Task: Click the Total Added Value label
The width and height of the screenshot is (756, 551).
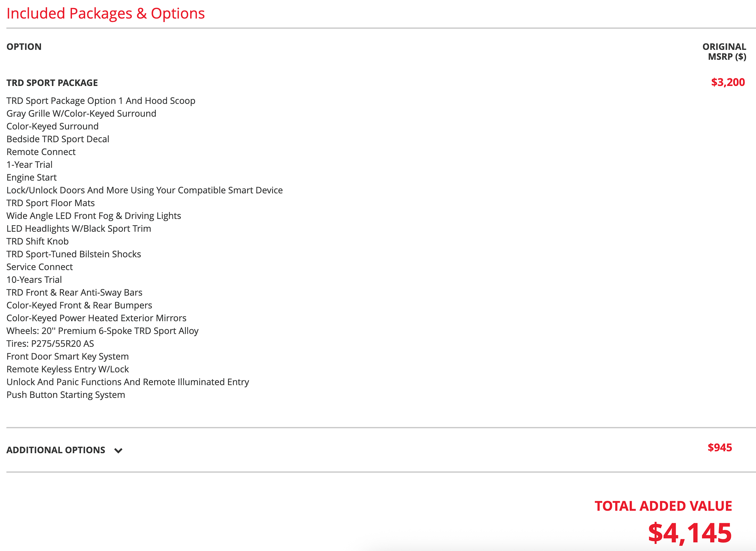Action: (663, 506)
